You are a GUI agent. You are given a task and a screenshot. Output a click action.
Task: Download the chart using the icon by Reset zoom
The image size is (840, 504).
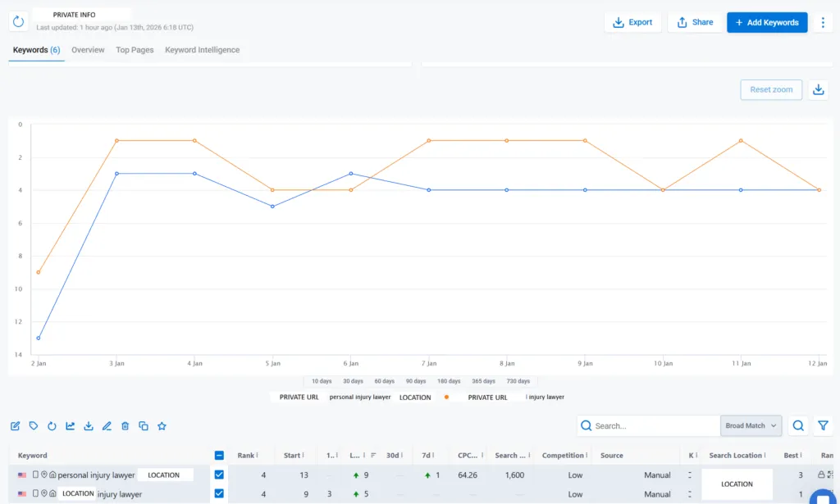point(818,90)
